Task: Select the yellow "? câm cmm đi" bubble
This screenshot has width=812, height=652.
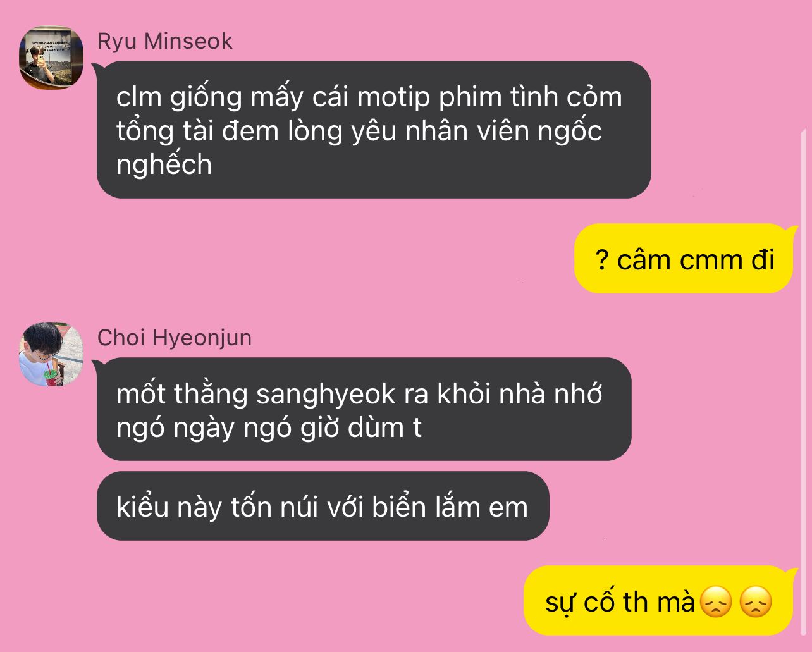Action: point(684,259)
